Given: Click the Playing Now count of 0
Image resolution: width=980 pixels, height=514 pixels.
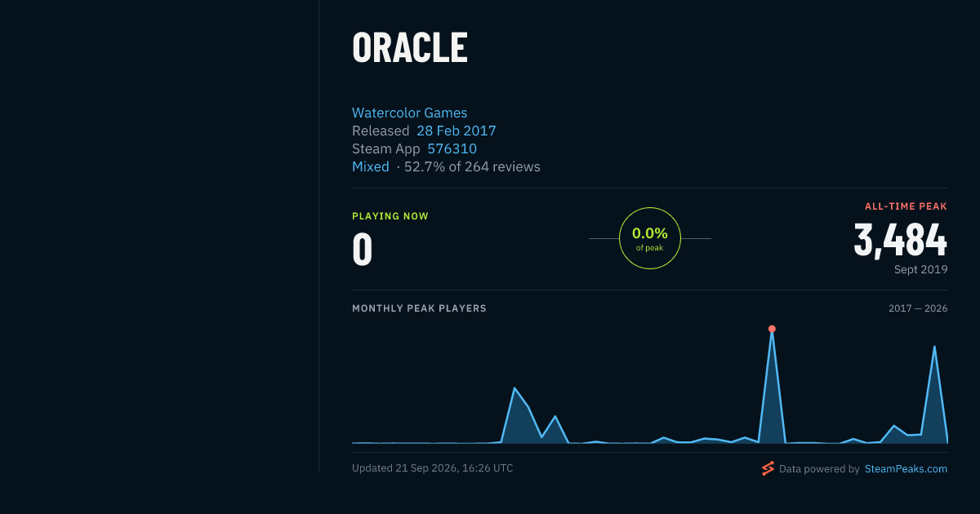Looking at the screenshot, I should click(362, 250).
